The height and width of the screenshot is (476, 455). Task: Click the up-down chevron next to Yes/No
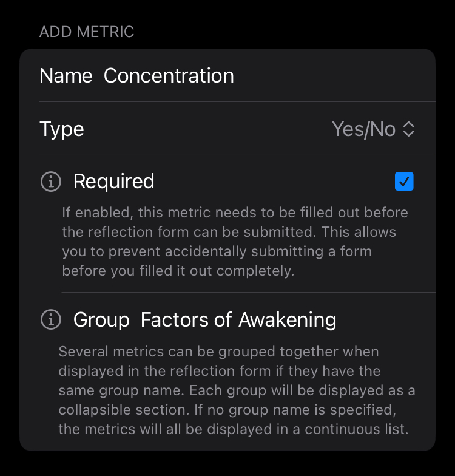click(x=409, y=129)
